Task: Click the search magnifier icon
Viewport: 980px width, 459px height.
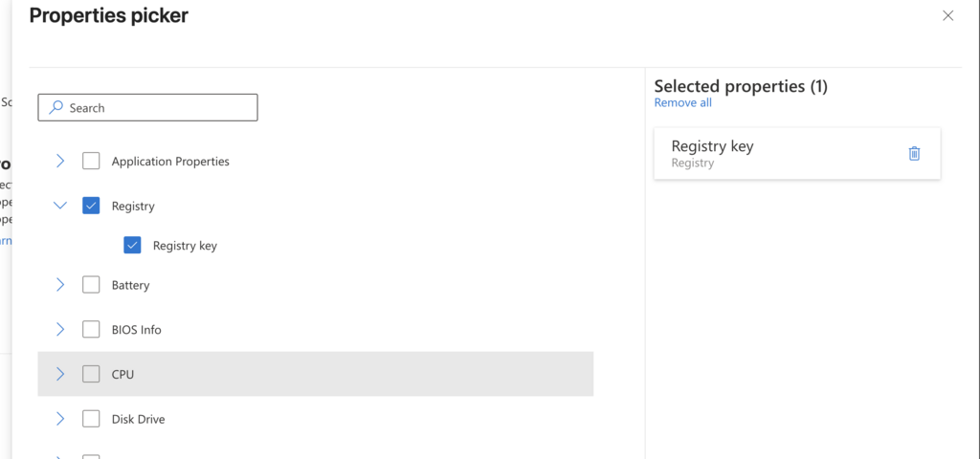Action: (x=56, y=107)
